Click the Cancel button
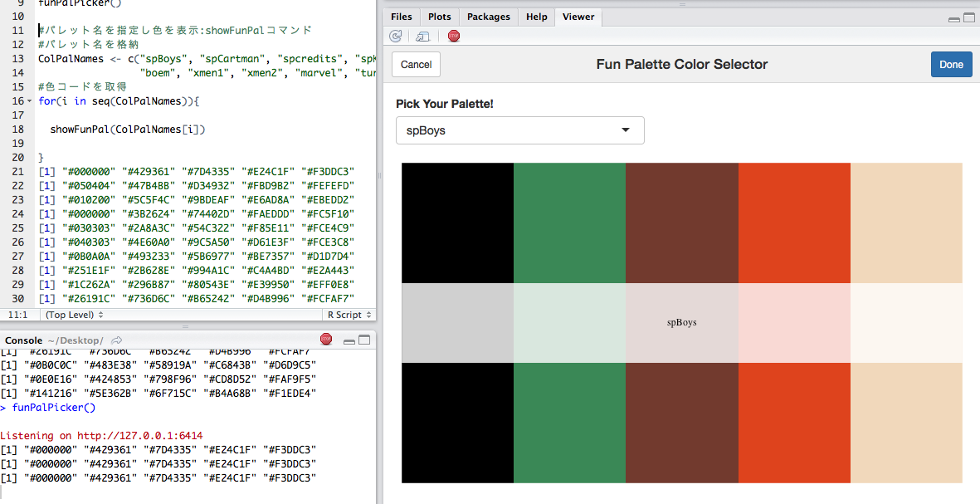The width and height of the screenshot is (980, 504). pyautogui.click(x=417, y=65)
